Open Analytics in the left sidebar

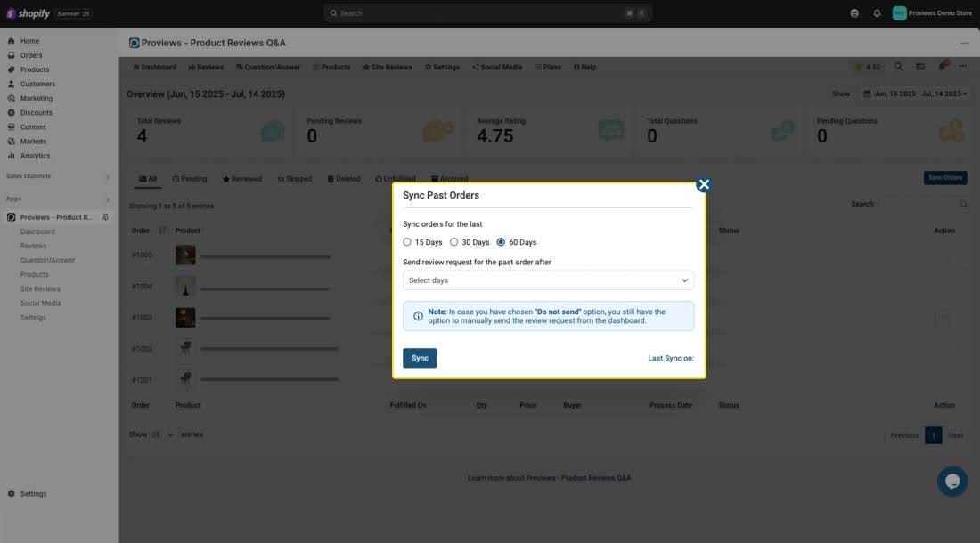pyautogui.click(x=35, y=156)
